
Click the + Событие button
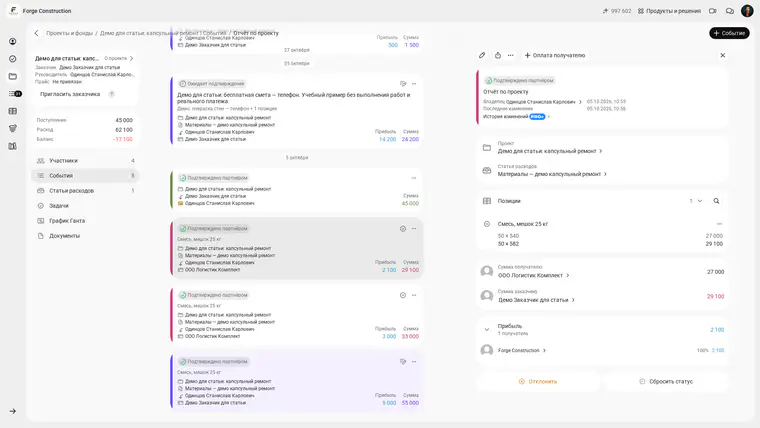(729, 33)
